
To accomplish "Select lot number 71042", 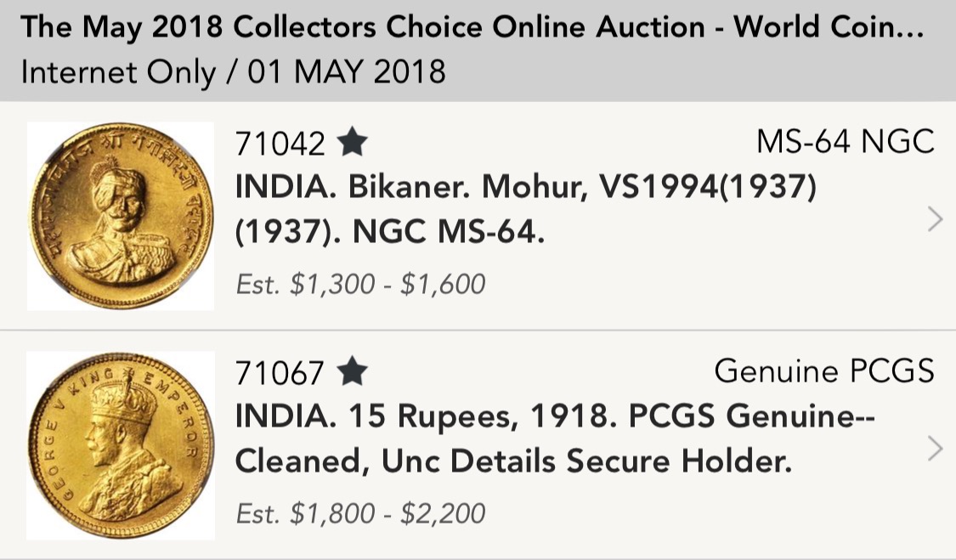I will coord(280,144).
